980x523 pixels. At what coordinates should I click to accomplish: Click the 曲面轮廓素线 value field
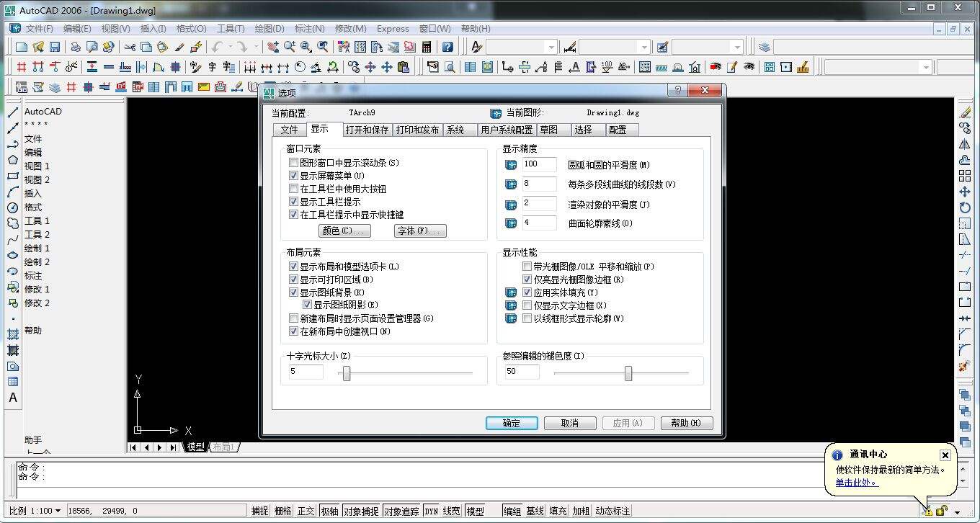point(539,223)
